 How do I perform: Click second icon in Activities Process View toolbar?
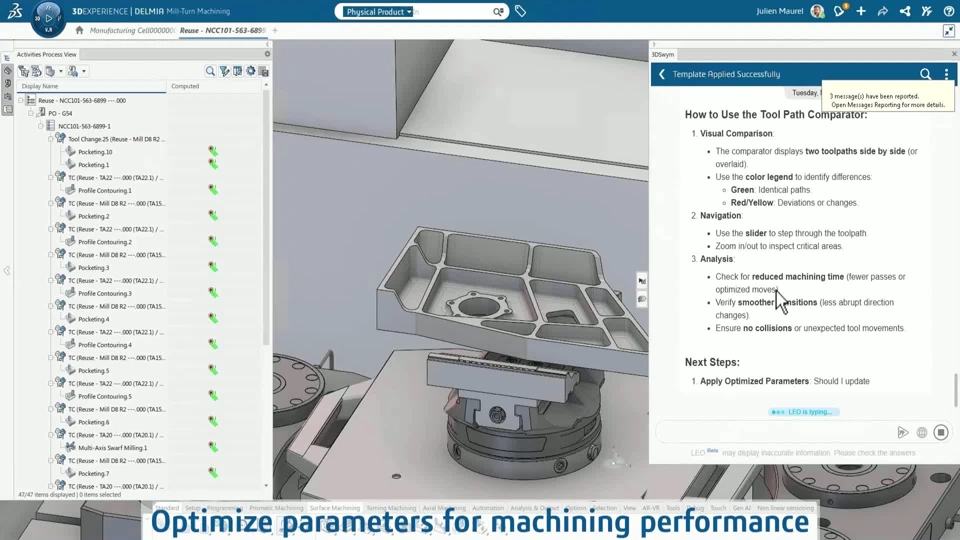point(37,72)
